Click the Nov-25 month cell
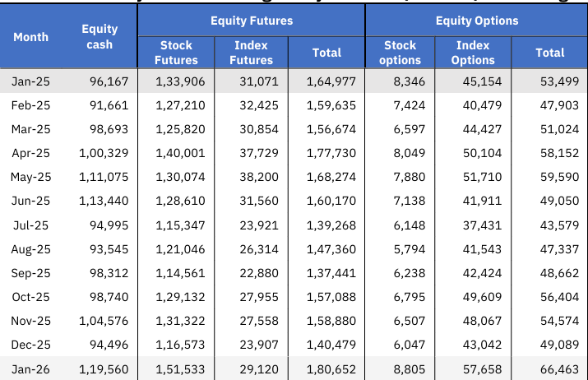The height and width of the screenshot is (380, 588). pyautogui.click(x=30, y=321)
